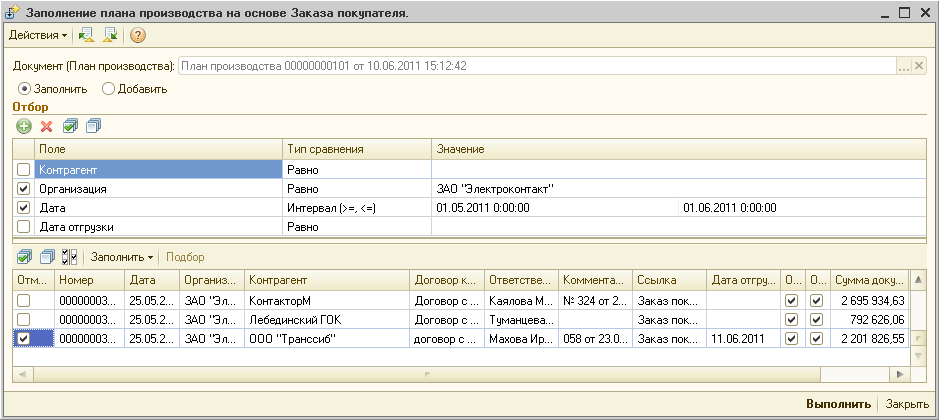Open the Действия dropdown menu
This screenshot has width=939, height=420.
[38, 35]
